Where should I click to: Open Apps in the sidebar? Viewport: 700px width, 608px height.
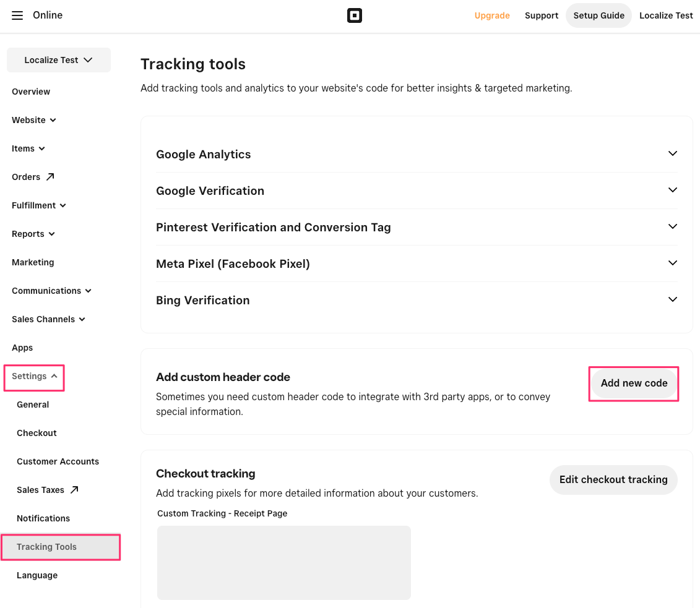coord(22,348)
